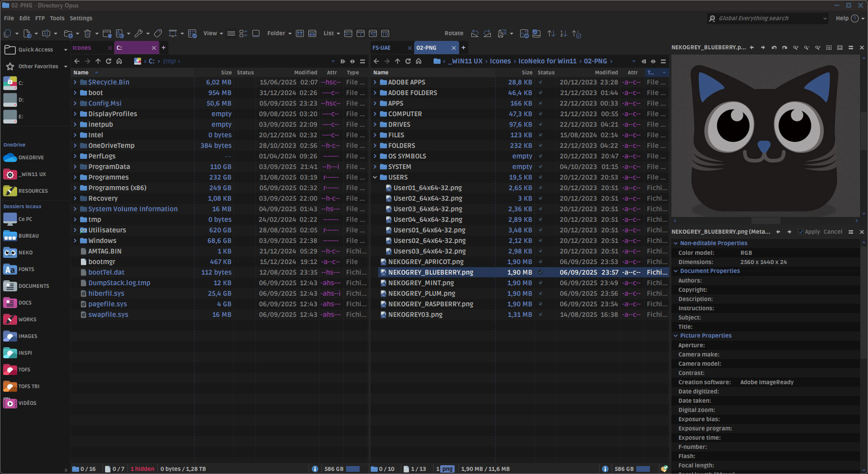Click the sort ascending arrows toolbar icon
Screen dimensions: 868x474
pos(551,33)
